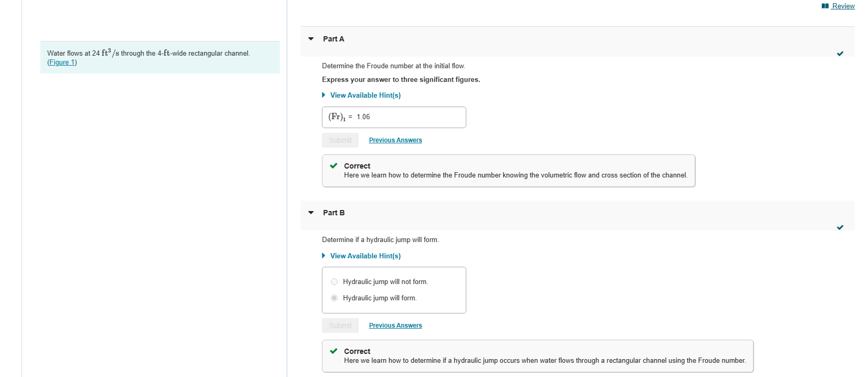Click the Part A header label
The height and width of the screenshot is (377, 868).
tap(333, 39)
